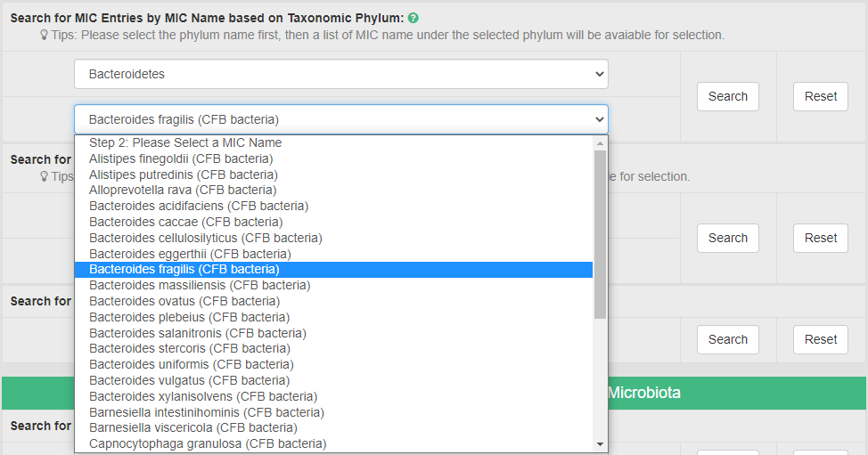Select the 'Step 2: Please Select a MIC Name' placeholder
The height and width of the screenshot is (455, 868).
point(185,142)
